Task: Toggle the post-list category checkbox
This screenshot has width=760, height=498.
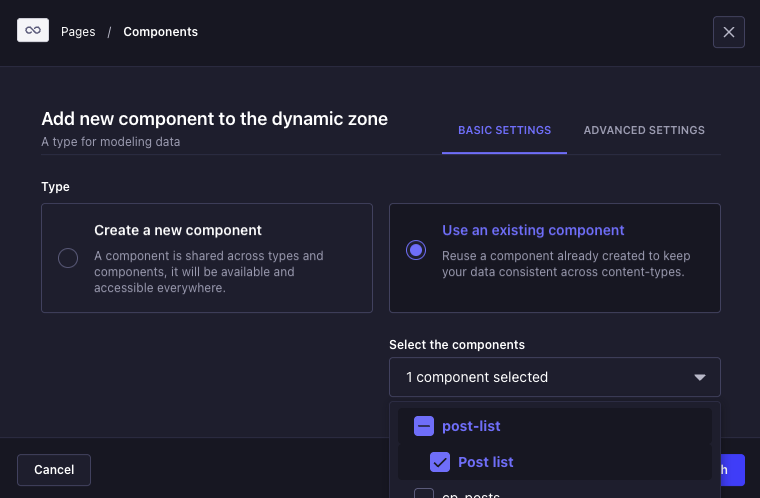Action: 423,426
